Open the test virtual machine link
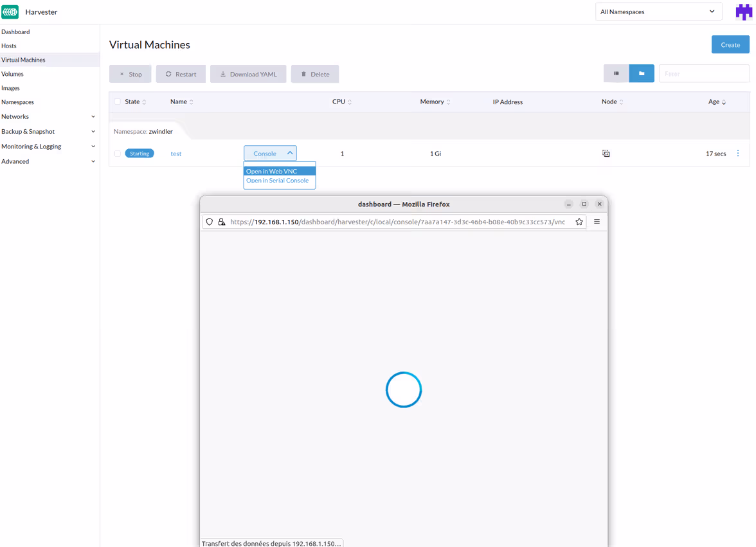This screenshot has width=756, height=547. tap(175, 154)
